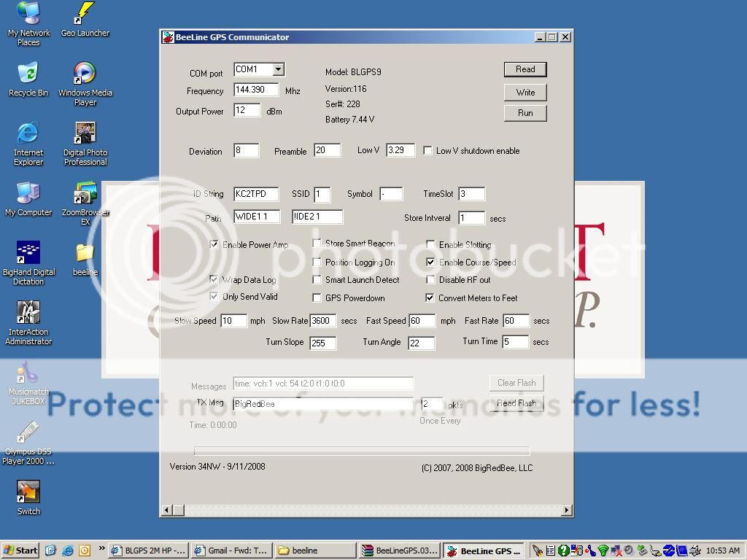
Task: Switch to BLGPS 2M HP taskbar window
Action: pyautogui.click(x=149, y=551)
